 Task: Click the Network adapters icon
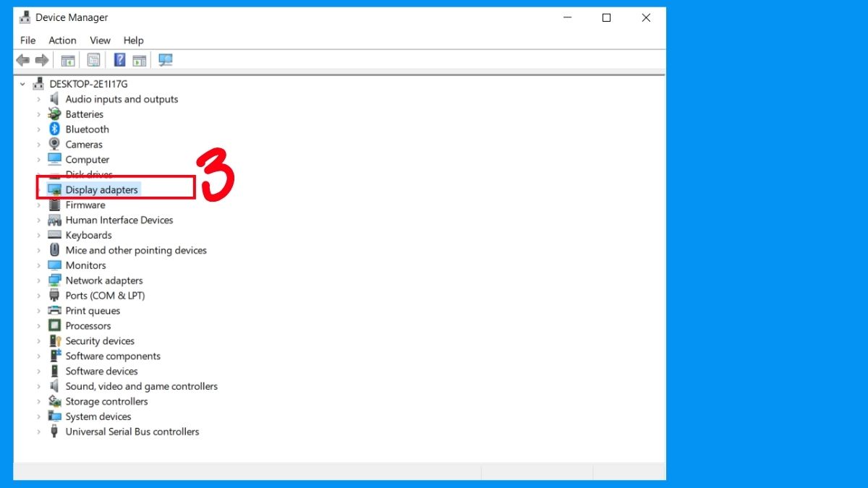[54, 281]
